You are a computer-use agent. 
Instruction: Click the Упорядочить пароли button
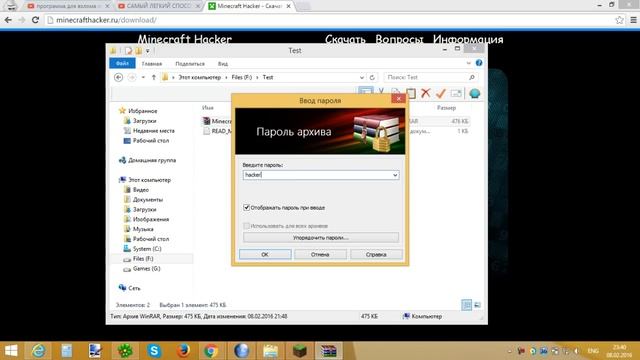[x=321, y=237]
